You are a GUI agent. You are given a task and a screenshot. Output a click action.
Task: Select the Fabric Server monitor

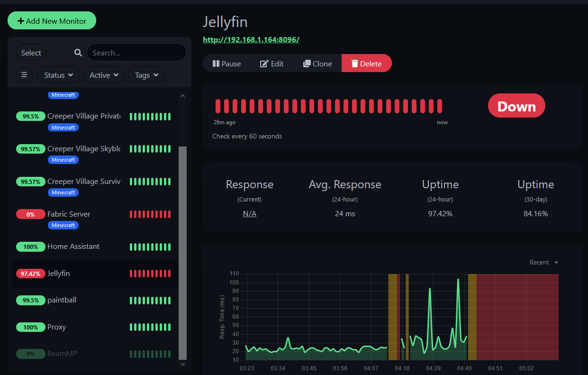point(69,214)
